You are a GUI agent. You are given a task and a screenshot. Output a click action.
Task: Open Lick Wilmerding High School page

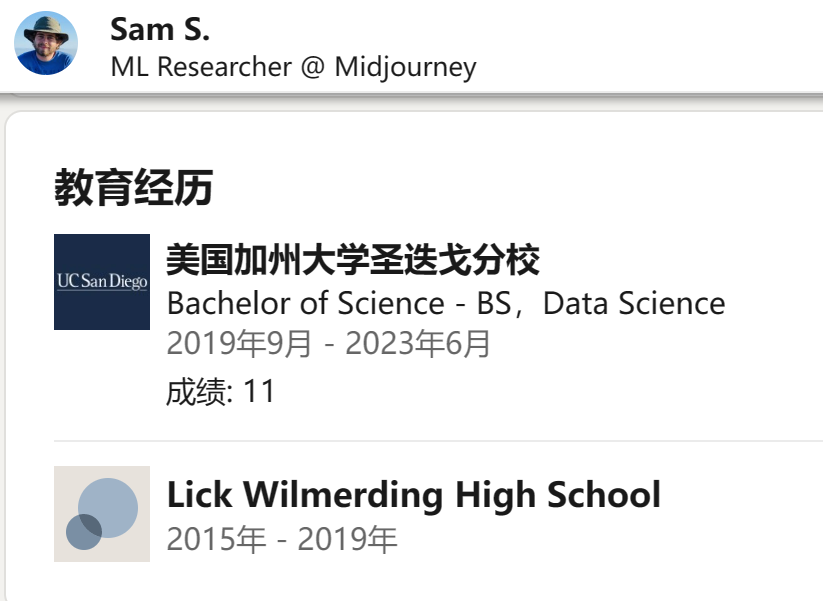(414, 495)
